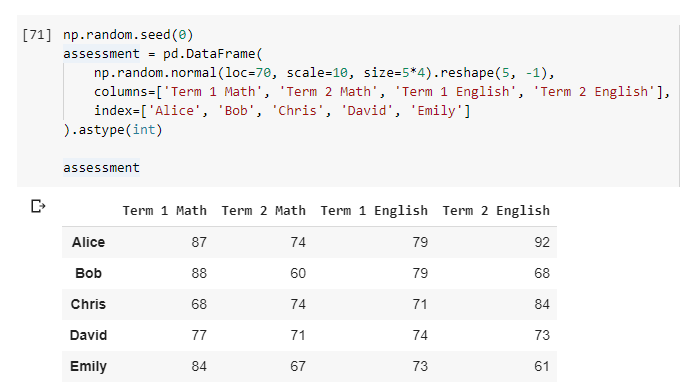Click the cell execution counter [71]
Image resolution: width=680 pixels, height=391 pixels.
coord(37,35)
